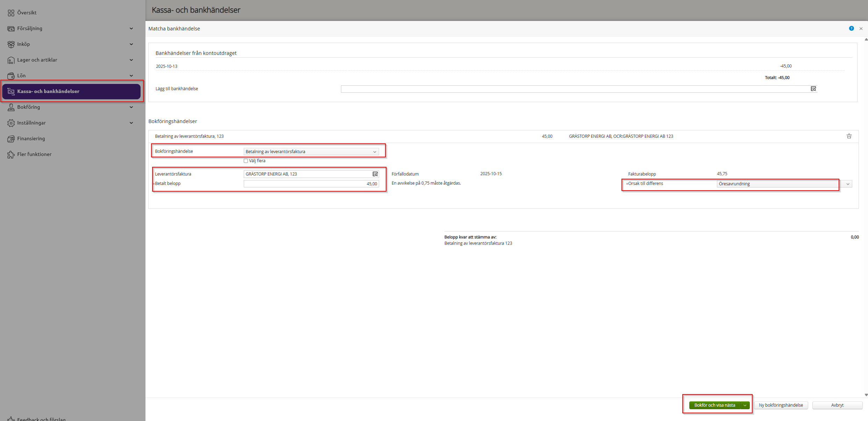Open the arrow beside Bokför och visa nästa
The height and width of the screenshot is (421, 868).
[745, 405]
